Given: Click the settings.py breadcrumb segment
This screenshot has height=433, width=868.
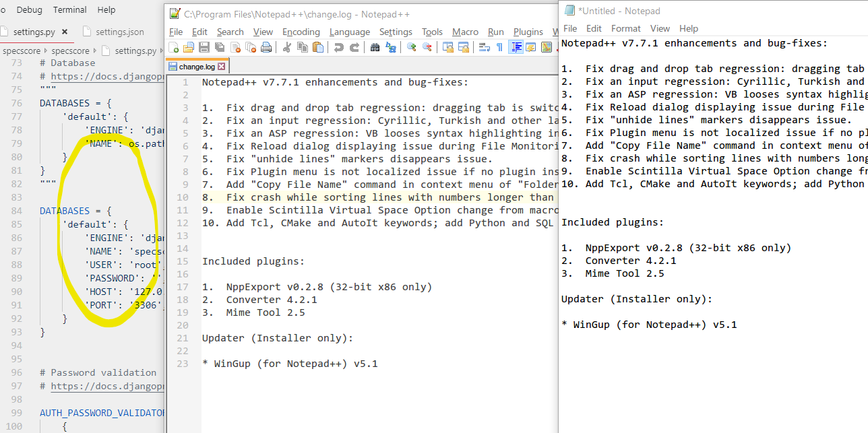Looking at the screenshot, I should point(135,51).
